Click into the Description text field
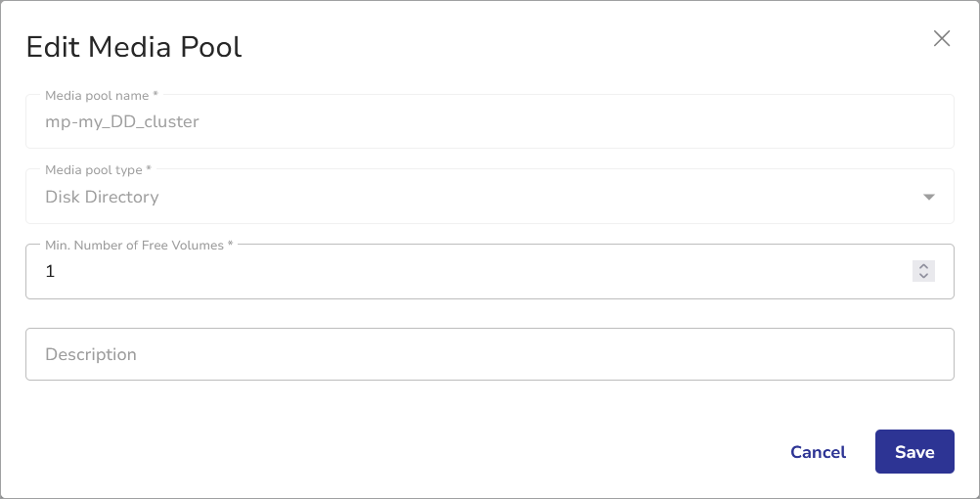 (x=489, y=354)
